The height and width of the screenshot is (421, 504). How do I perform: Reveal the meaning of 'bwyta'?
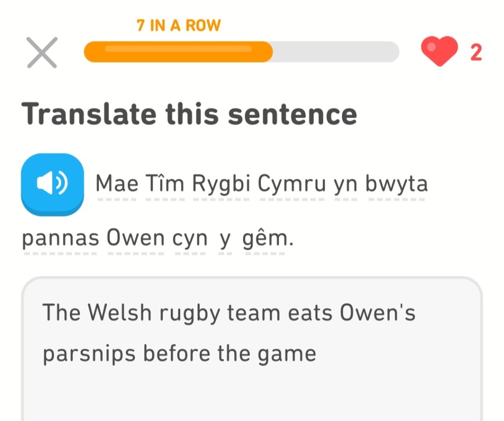pyautogui.click(x=397, y=185)
